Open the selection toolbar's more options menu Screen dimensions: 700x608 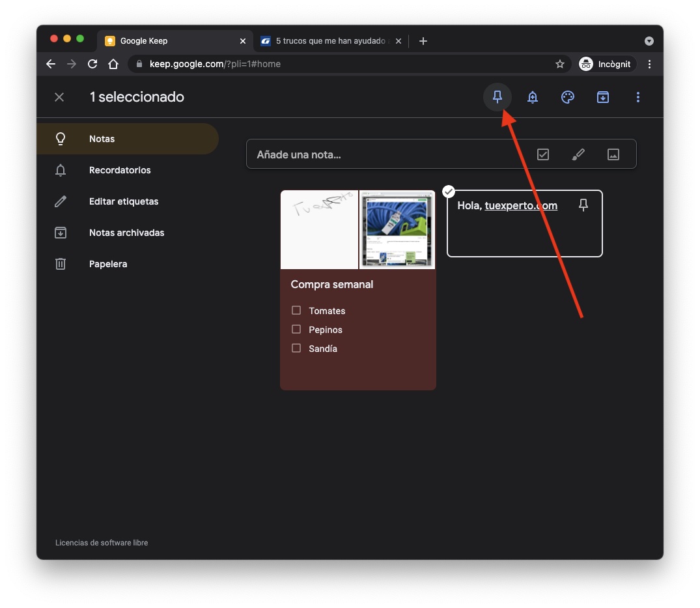638,97
